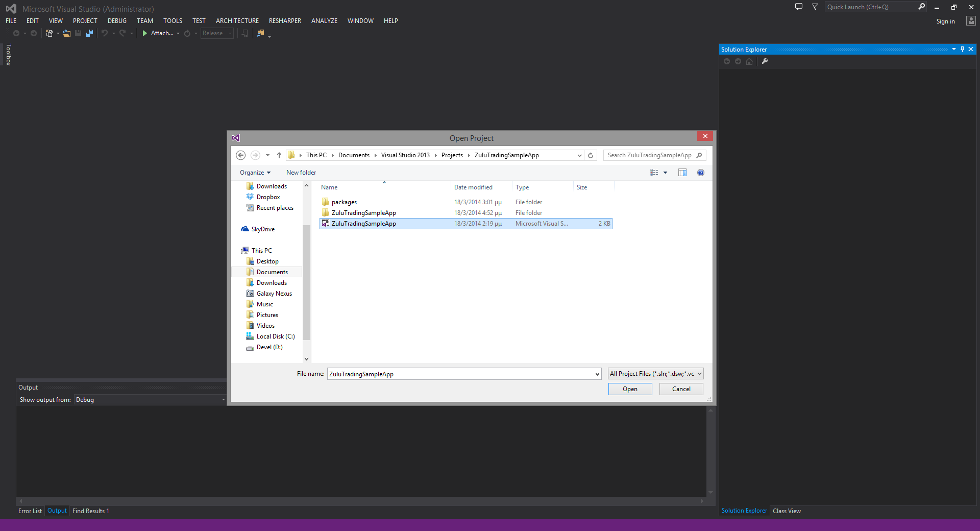The width and height of the screenshot is (980, 531).
Task: Pin the Solution Explorer panel
Action: coord(962,49)
